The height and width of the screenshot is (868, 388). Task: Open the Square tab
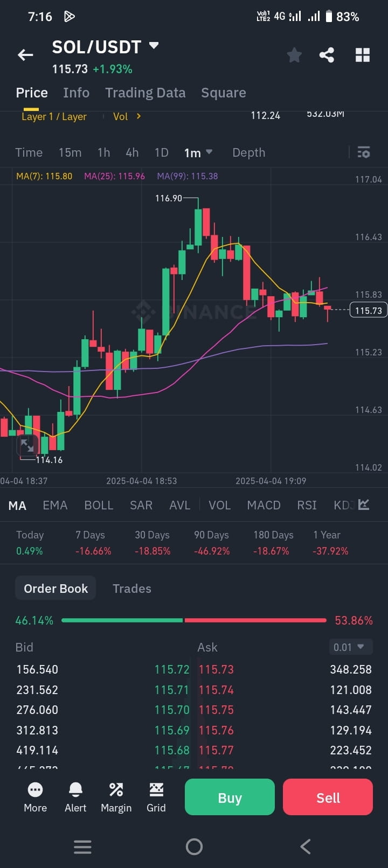coord(223,93)
